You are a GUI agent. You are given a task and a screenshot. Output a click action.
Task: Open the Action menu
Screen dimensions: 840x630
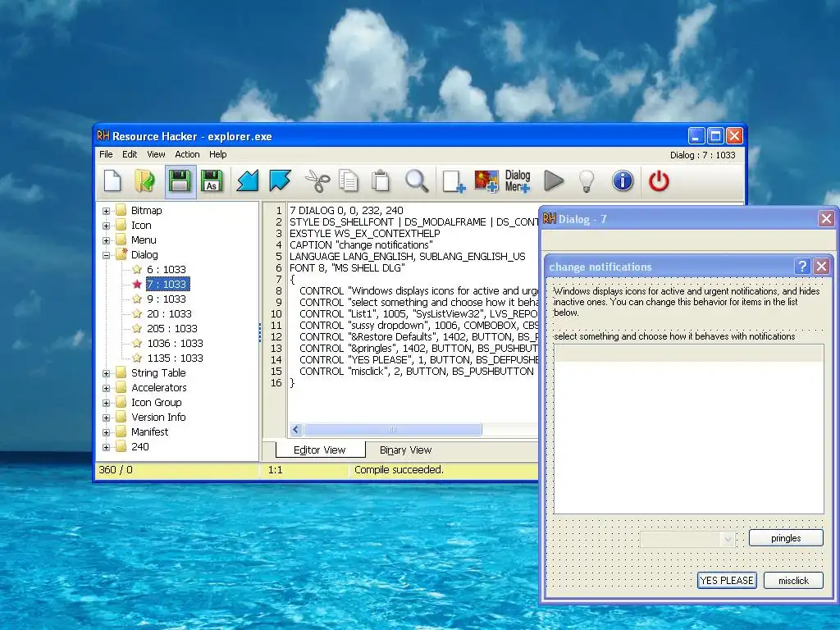point(187,154)
